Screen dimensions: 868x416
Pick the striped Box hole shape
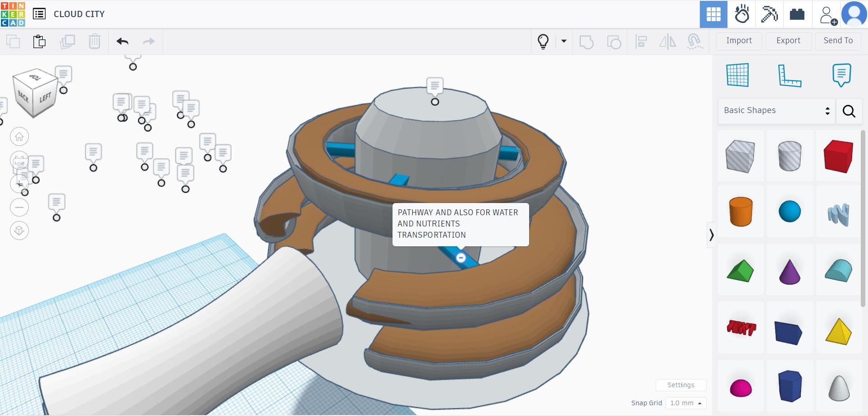pyautogui.click(x=740, y=156)
